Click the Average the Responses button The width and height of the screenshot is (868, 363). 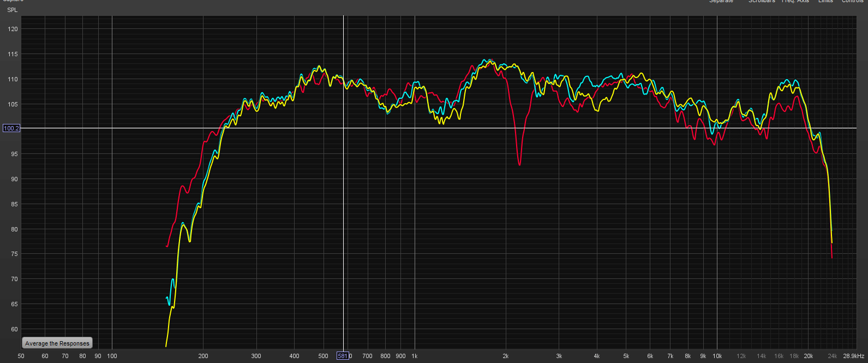coord(57,343)
